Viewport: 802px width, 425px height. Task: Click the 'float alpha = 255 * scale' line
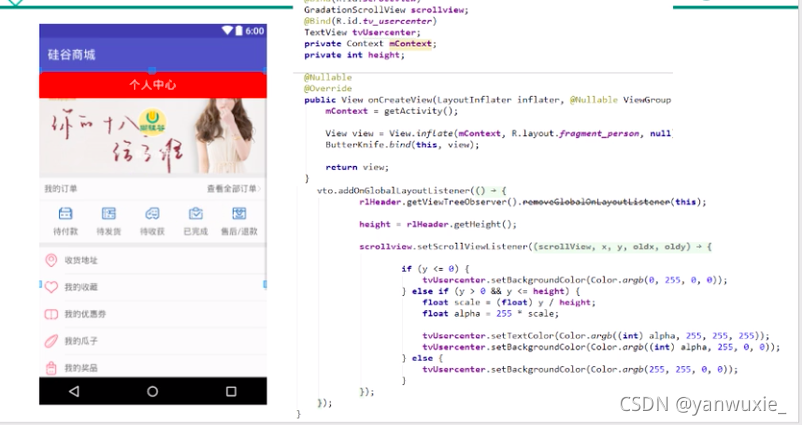point(491,314)
